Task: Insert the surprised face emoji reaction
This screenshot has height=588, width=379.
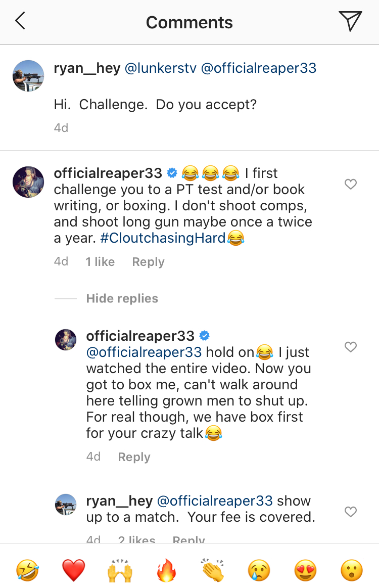Action: coord(352,571)
